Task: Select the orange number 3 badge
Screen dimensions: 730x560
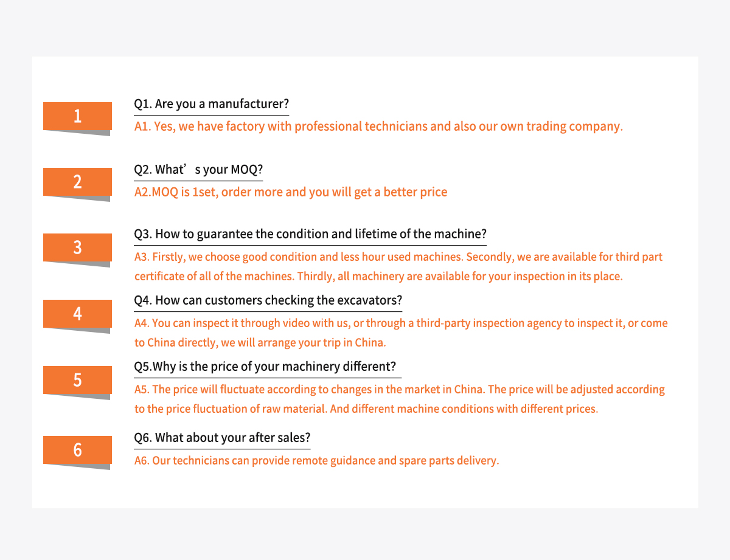Action: [x=77, y=247]
